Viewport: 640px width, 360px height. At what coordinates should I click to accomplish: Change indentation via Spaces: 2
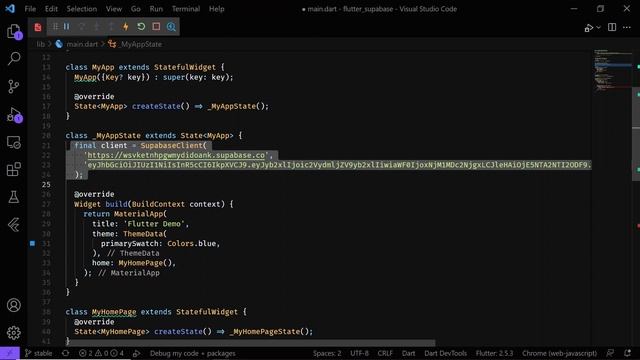click(x=327, y=353)
